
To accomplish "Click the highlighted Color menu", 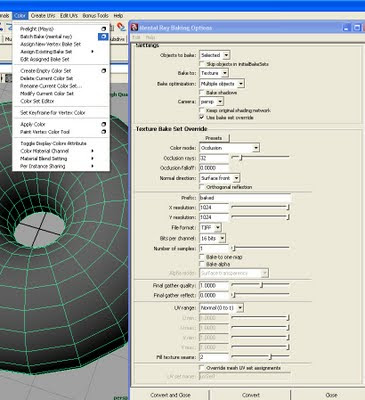I will 20,16.
